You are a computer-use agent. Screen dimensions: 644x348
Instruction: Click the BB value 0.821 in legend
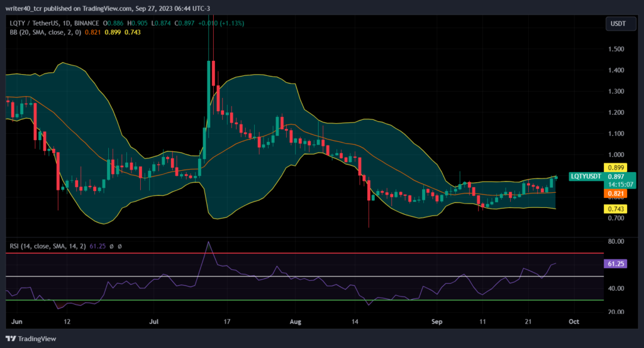pyautogui.click(x=93, y=32)
